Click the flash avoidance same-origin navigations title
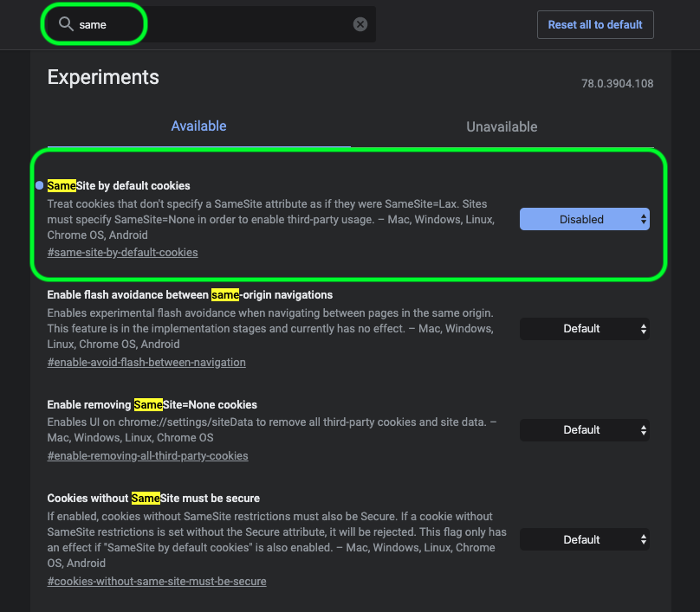Image resolution: width=700 pixels, height=612 pixels. [x=190, y=295]
